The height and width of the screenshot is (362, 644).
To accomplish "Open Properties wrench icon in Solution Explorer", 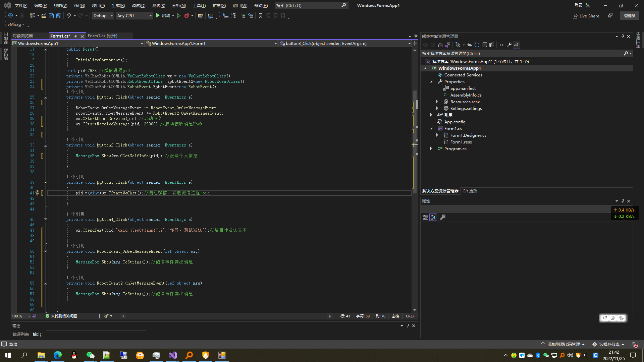I will click(509, 45).
